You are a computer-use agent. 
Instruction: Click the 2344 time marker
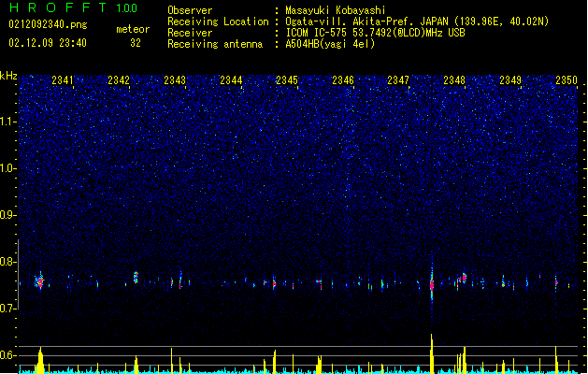click(x=231, y=80)
